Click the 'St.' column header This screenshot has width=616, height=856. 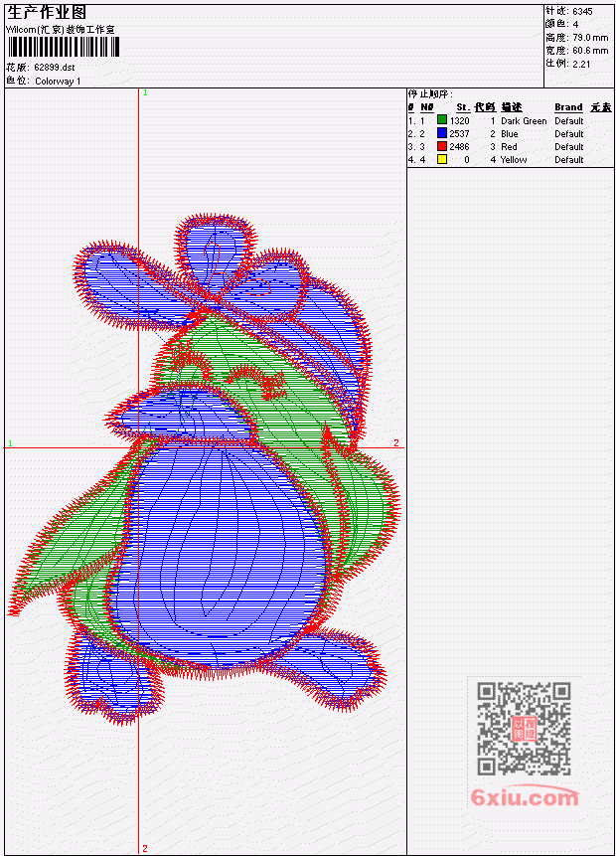point(463,107)
